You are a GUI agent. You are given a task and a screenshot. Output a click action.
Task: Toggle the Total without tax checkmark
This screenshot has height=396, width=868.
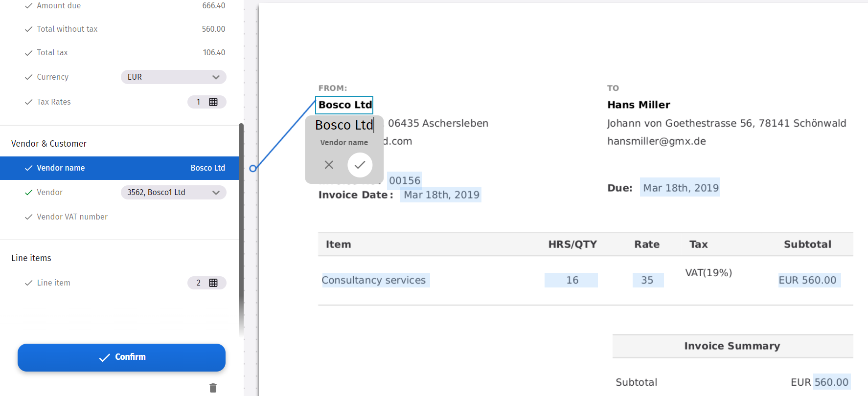point(28,29)
